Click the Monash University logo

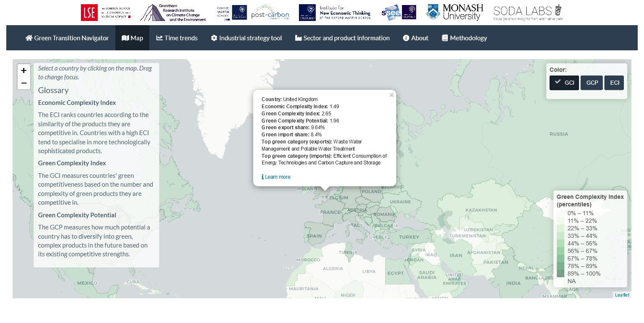coord(454,13)
